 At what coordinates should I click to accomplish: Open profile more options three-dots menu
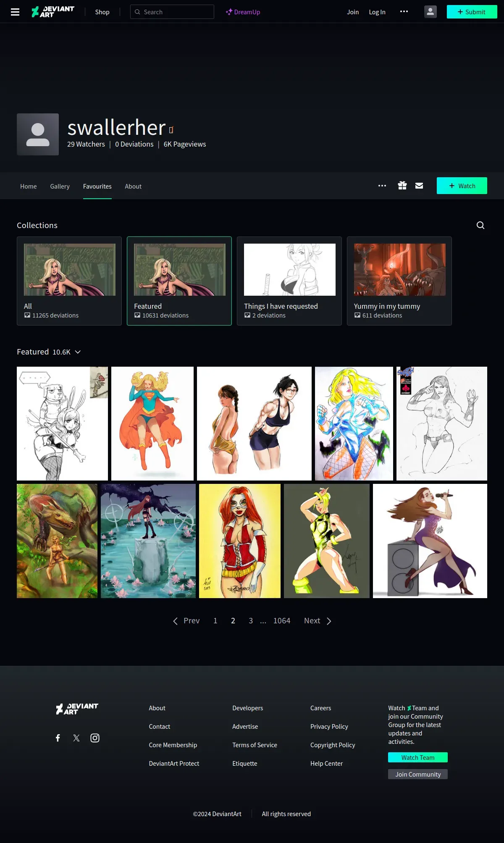[382, 186]
